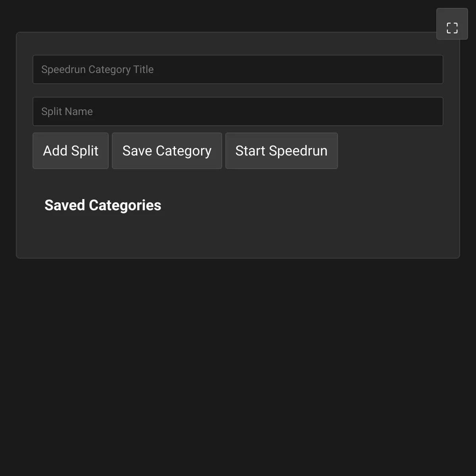476x476 pixels.
Task: Expand the app using the bracket icon
Action: click(x=452, y=24)
